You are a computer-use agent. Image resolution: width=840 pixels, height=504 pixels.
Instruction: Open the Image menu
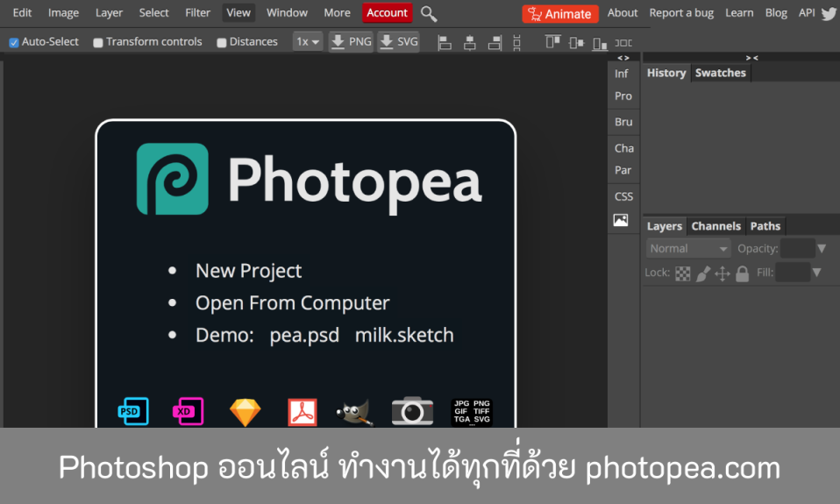(63, 13)
